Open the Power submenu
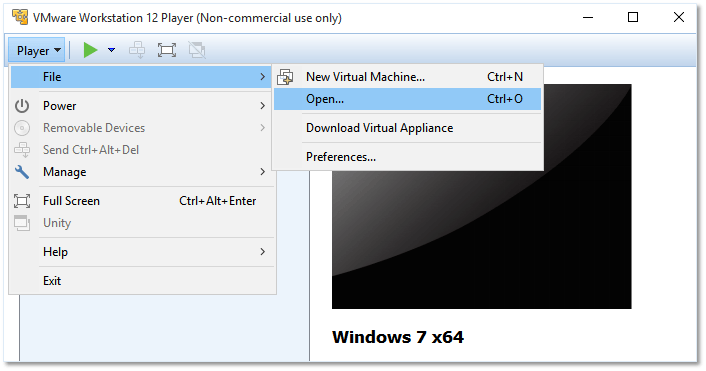 [141, 106]
